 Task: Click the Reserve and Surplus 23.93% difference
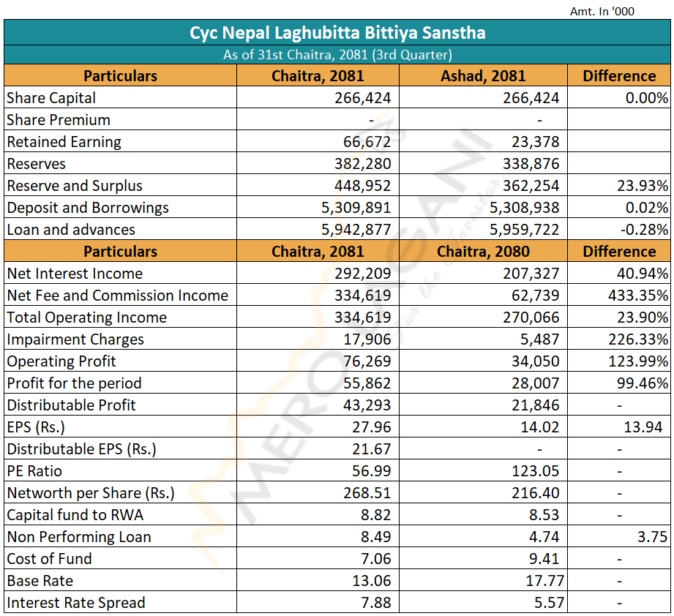click(x=643, y=186)
